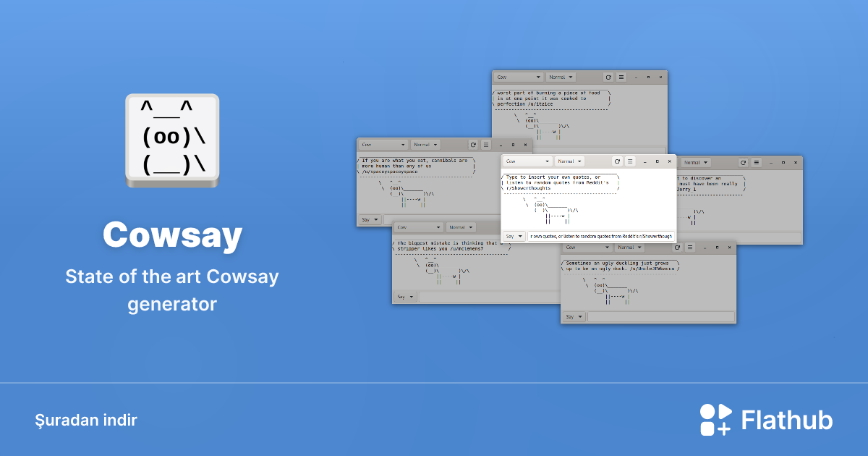Open the Normal style dropdown in the front window

pyautogui.click(x=569, y=161)
